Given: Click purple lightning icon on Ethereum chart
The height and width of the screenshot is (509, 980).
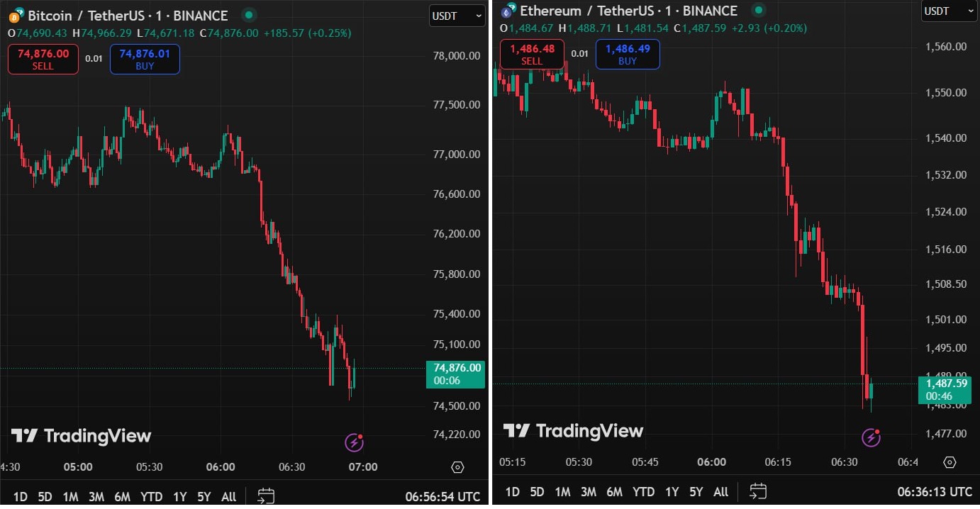Looking at the screenshot, I should tap(872, 437).
